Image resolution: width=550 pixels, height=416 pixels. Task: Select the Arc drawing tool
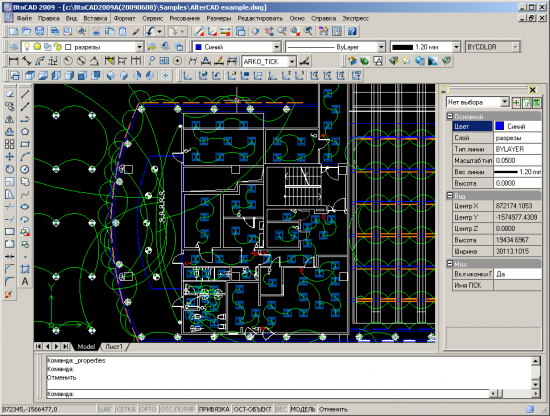(25, 157)
